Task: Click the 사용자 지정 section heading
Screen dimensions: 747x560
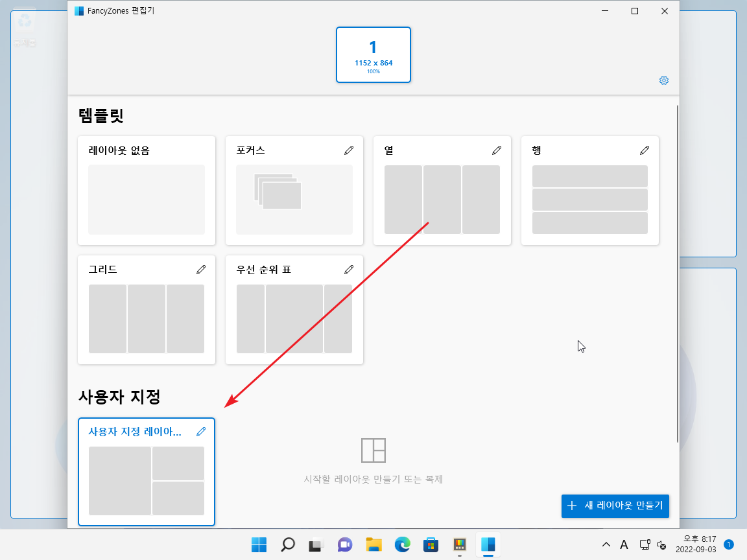Action: coord(119,397)
